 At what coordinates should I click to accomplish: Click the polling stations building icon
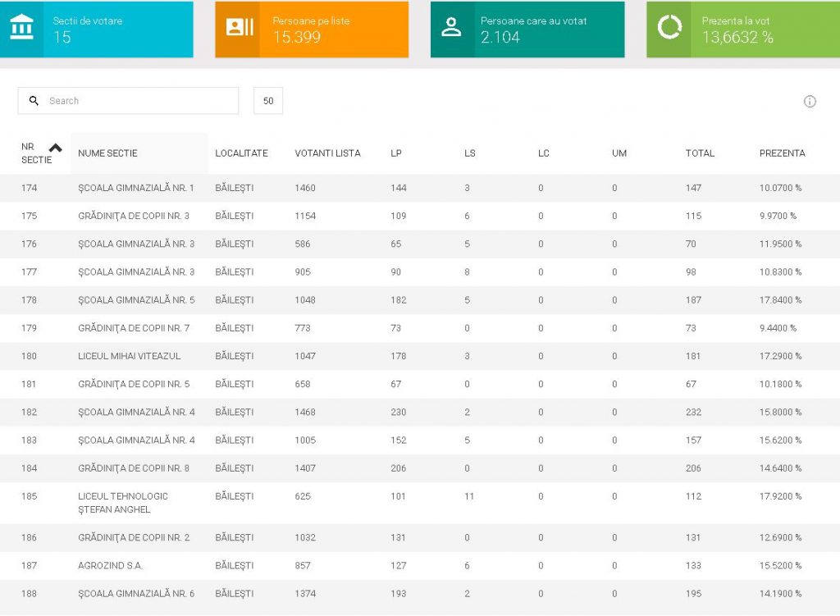[21, 27]
